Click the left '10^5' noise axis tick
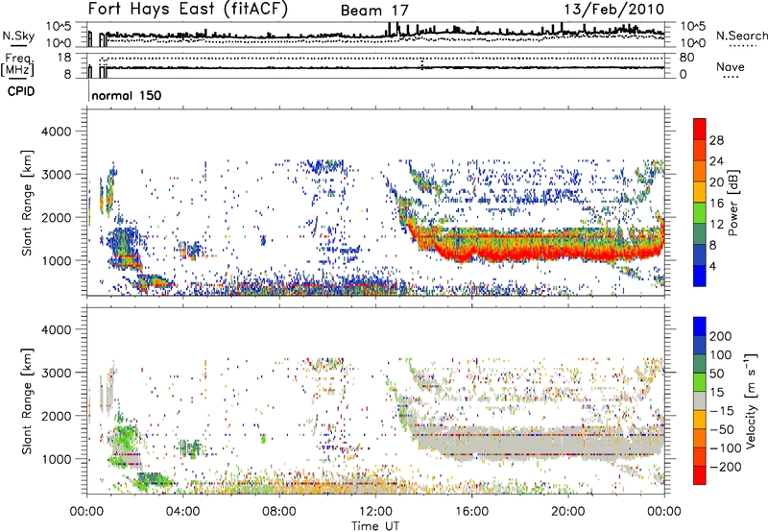 (x=59, y=27)
